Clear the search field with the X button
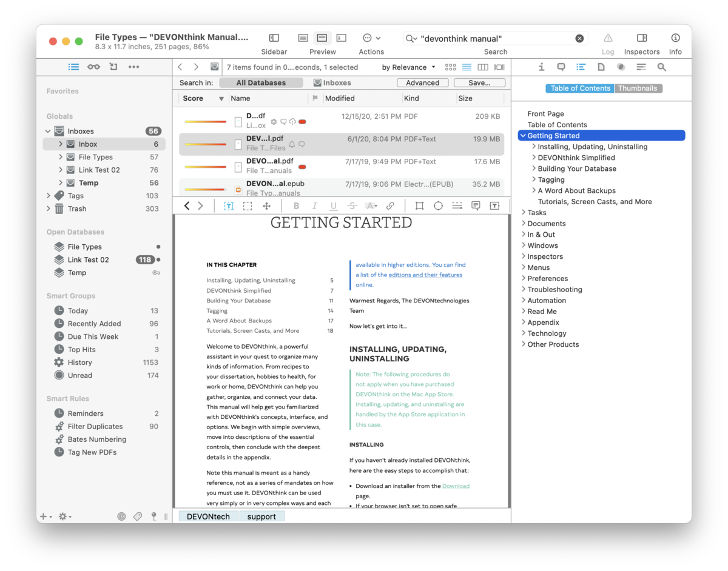728x571 pixels. tap(579, 39)
